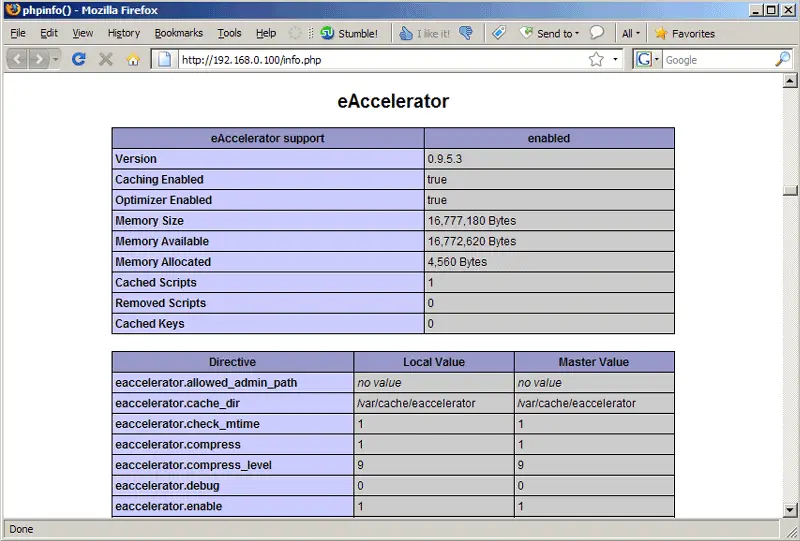800x541 pixels.
Task: Open the Bookmarks menu
Action: tap(179, 33)
